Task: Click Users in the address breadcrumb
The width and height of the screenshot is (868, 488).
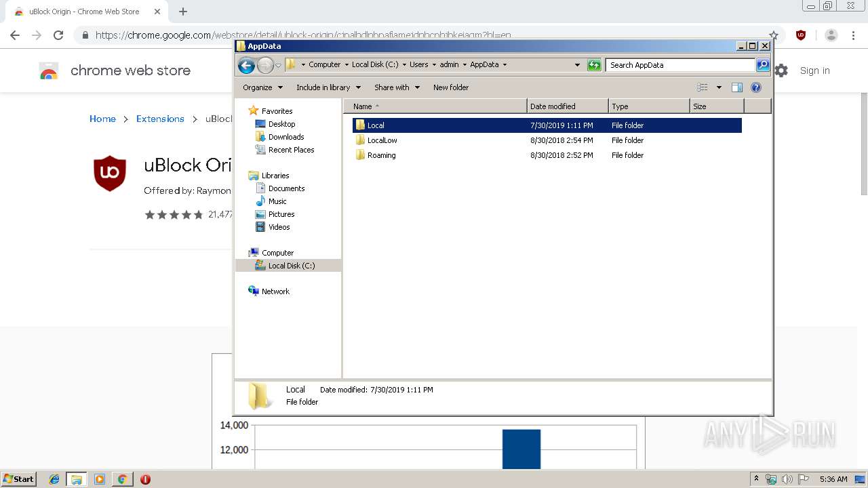Action: [419, 65]
